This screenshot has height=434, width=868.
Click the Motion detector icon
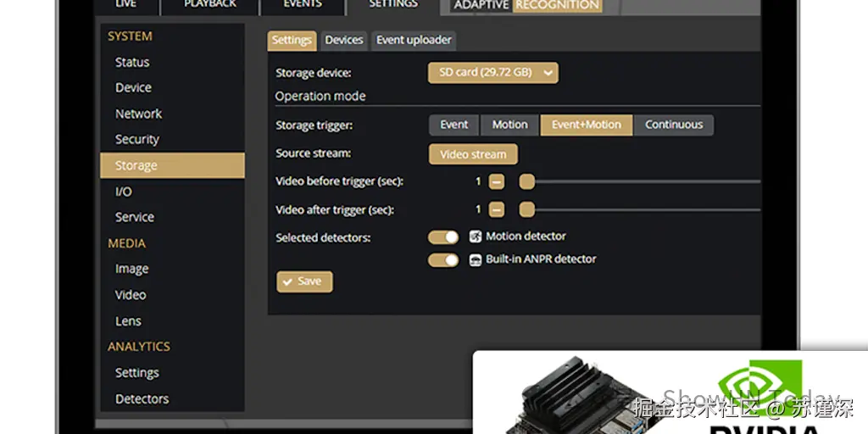click(x=476, y=237)
